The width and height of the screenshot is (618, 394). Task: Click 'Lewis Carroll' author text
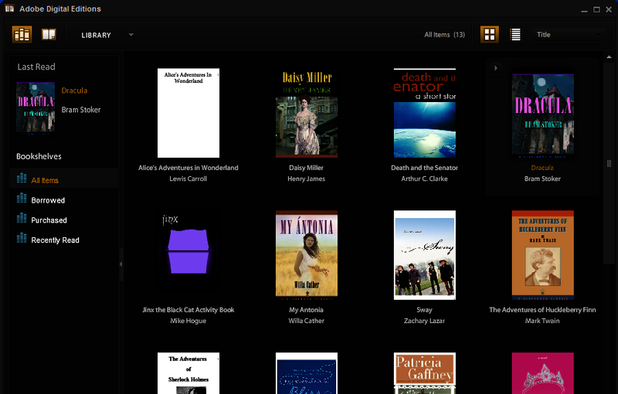tap(188, 178)
